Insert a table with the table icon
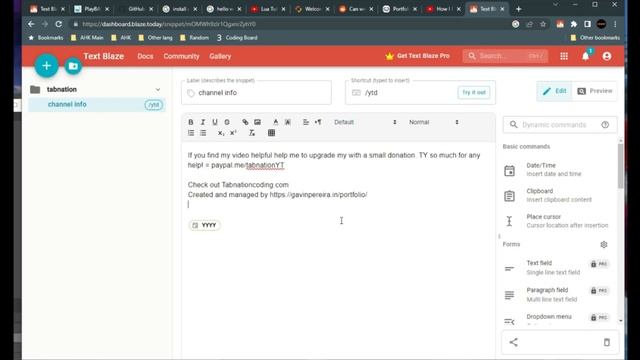The height and width of the screenshot is (360, 640). pos(271,133)
